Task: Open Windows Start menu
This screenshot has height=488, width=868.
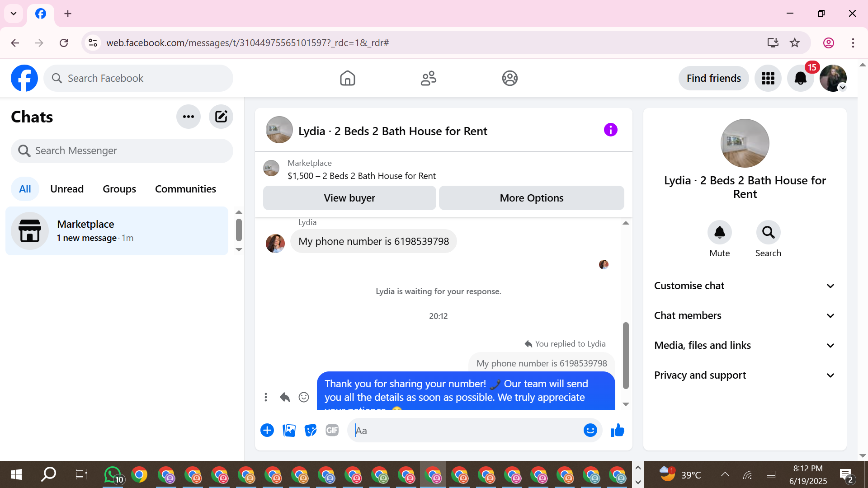Action: pyautogui.click(x=16, y=474)
